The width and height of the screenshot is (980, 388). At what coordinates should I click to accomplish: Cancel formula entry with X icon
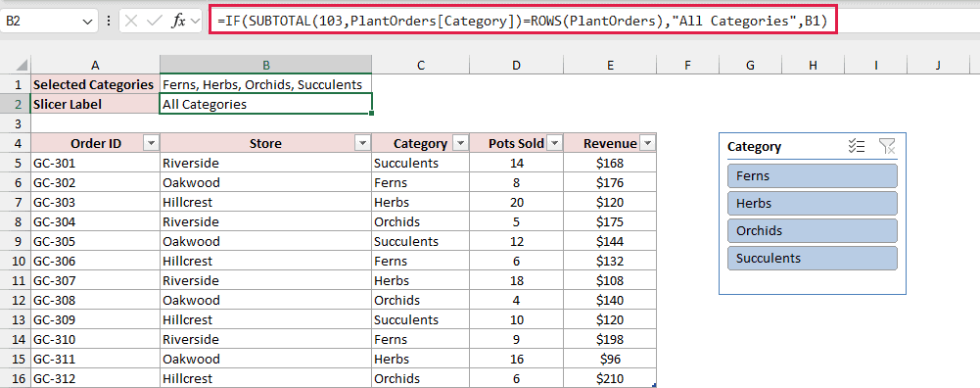tap(131, 21)
